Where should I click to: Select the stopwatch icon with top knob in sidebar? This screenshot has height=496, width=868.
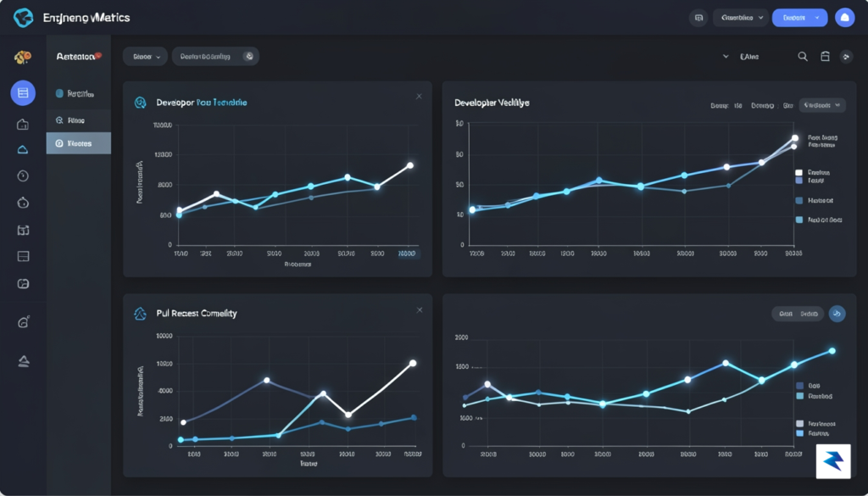coord(23,203)
